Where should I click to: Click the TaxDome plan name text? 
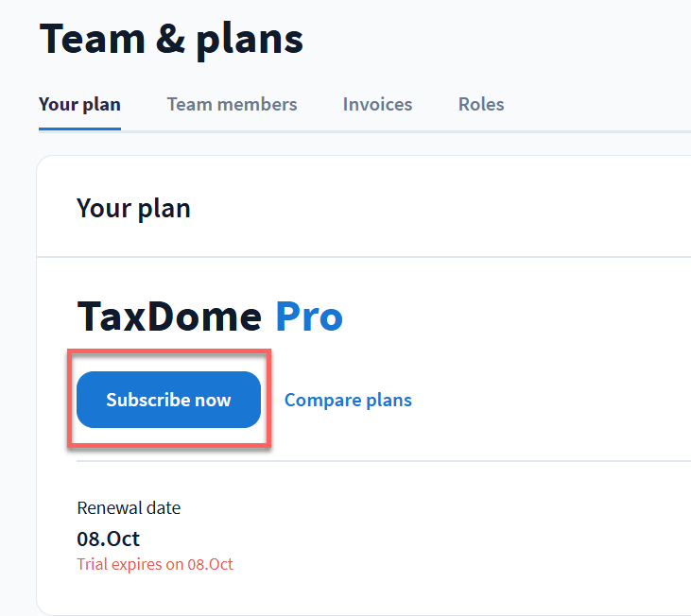pos(169,317)
